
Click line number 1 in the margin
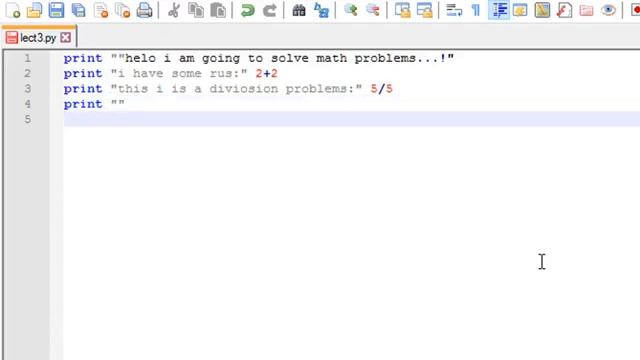click(27, 58)
